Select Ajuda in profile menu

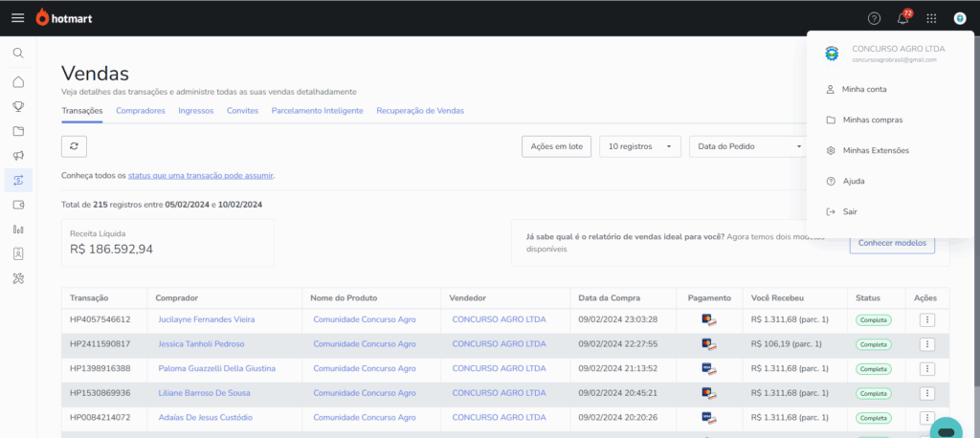(x=853, y=181)
